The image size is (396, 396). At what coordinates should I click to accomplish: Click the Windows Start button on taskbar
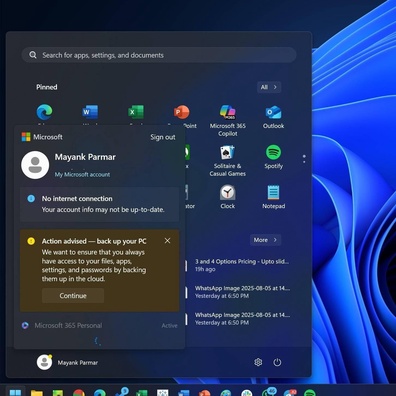pyautogui.click(x=15, y=392)
